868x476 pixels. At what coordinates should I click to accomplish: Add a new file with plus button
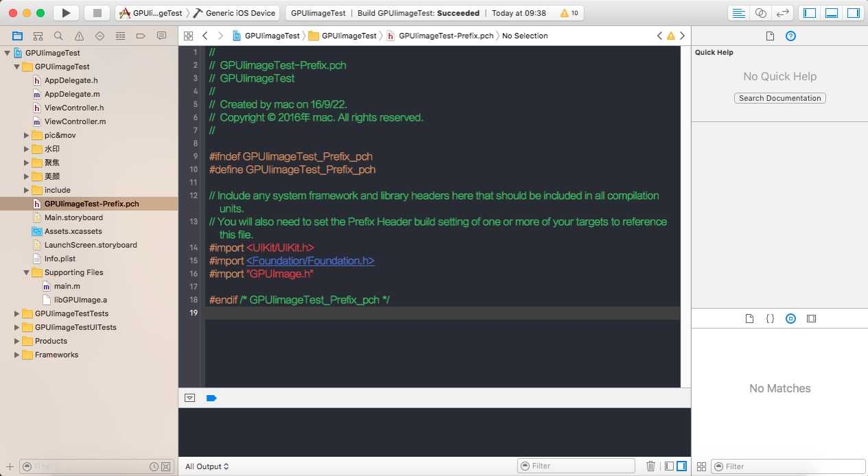[x=9, y=466]
